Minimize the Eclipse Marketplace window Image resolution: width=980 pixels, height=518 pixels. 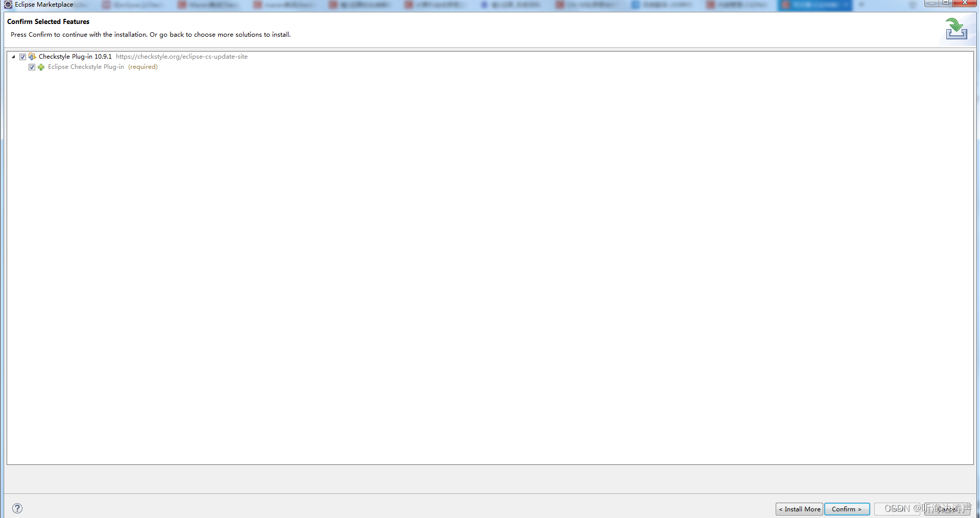[x=932, y=3]
